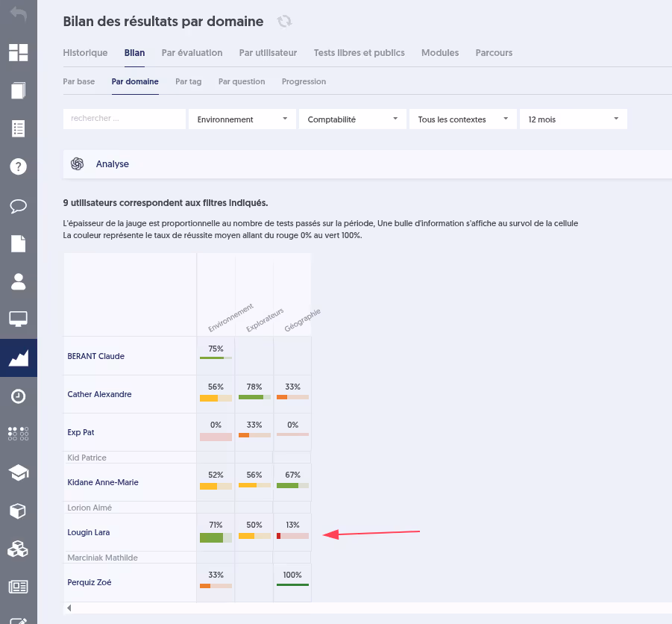
Task: Open the speech bubble sidebar icon
Action: point(19,206)
